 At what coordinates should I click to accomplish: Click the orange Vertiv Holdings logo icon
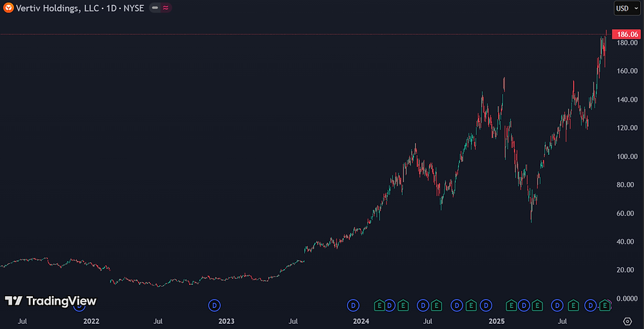pyautogui.click(x=8, y=7)
